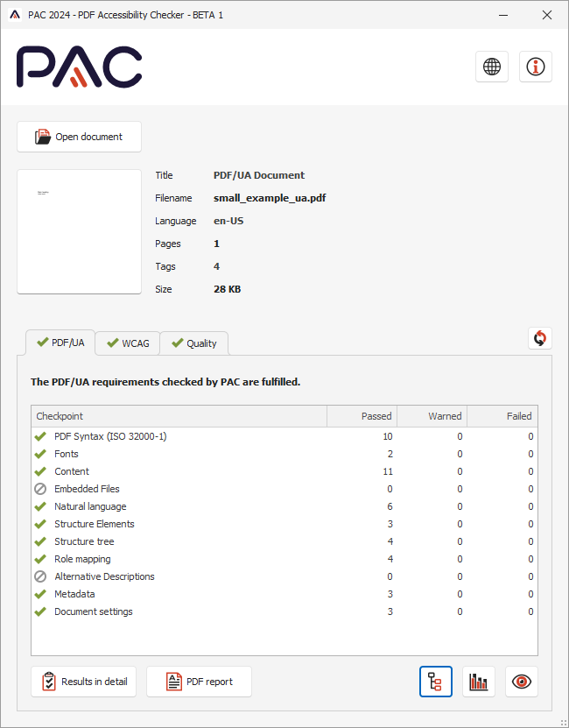This screenshot has height=728, width=569.
Task: Click the PAC logo
Action: [x=80, y=67]
